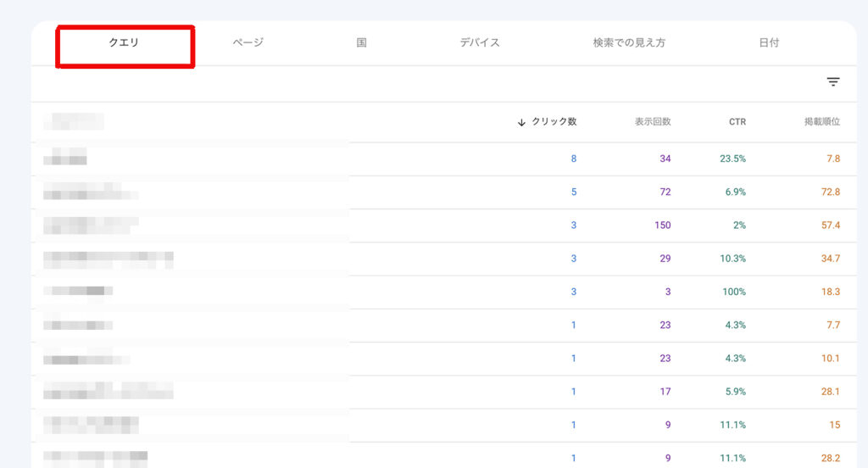The width and height of the screenshot is (868, 468).
Task: Click the 57.4 position value
Action: click(x=831, y=225)
